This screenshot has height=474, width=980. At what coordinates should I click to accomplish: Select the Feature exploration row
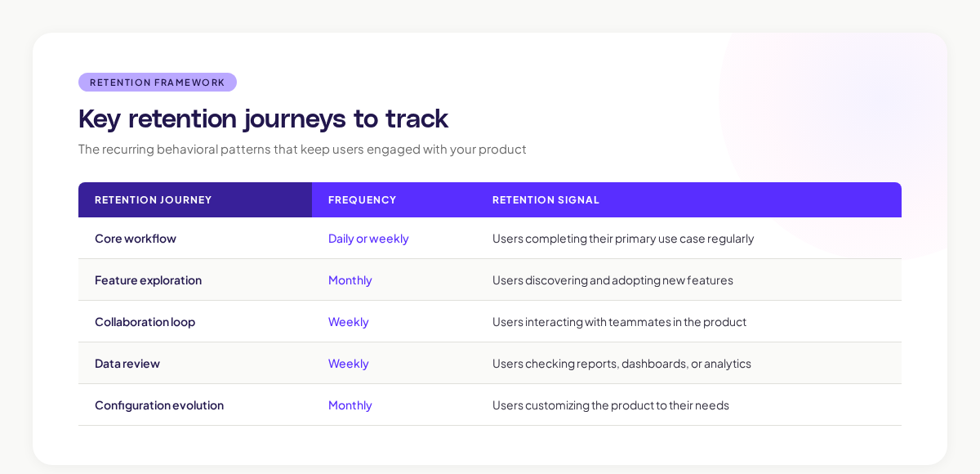click(x=490, y=279)
